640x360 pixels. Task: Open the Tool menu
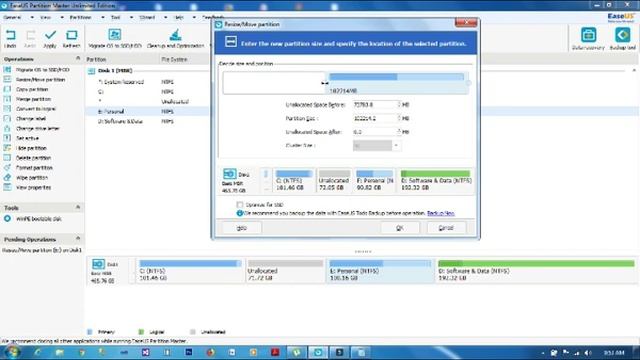(116, 18)
